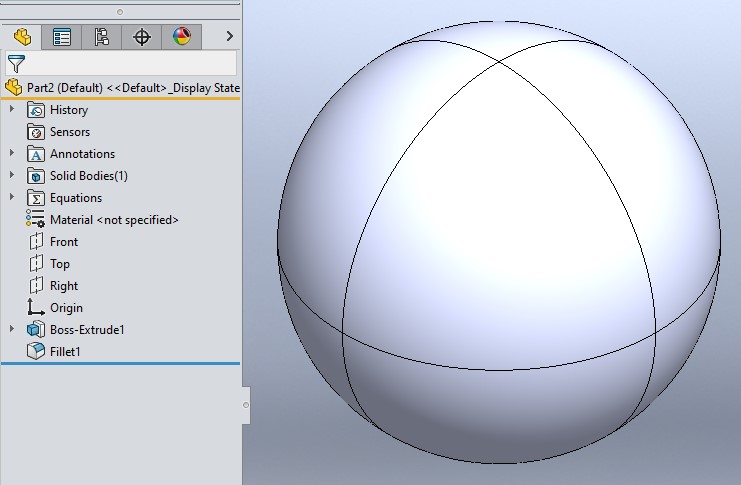Select the Equations tree item label
The image size is (741, 485).
click(x=76, y=198)
